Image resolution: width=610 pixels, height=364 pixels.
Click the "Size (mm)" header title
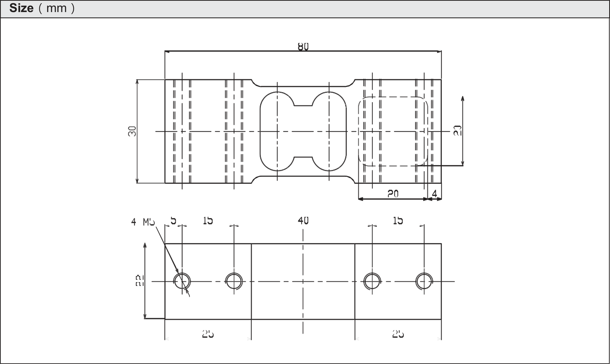(x=42, y=8)
